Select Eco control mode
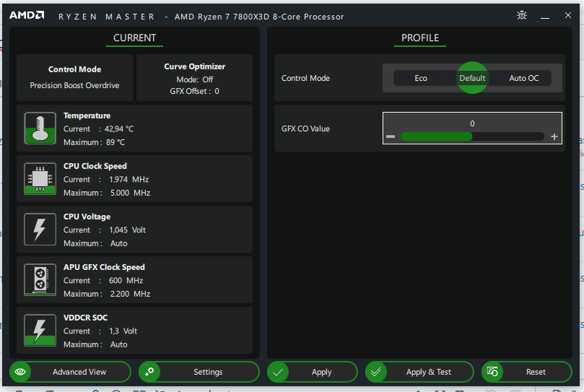This screenshot has width=584, height=392. click(421, 78)
